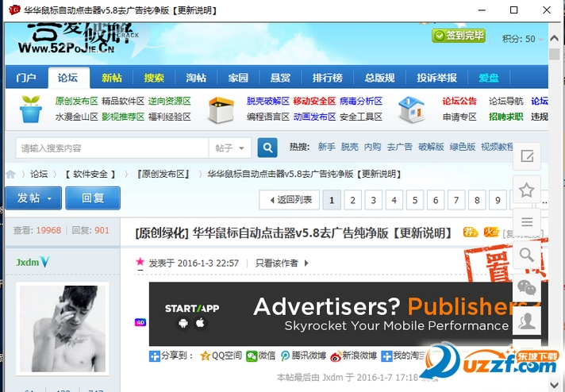Expand the 发帖 button dropdown

49,198
